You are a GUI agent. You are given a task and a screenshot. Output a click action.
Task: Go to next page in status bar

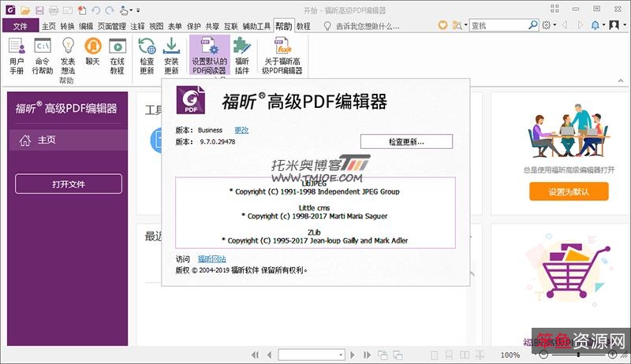click(353, 355)
